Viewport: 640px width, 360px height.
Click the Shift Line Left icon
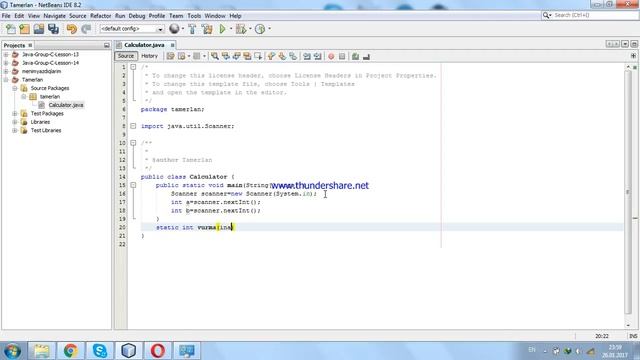click(307, 56)
